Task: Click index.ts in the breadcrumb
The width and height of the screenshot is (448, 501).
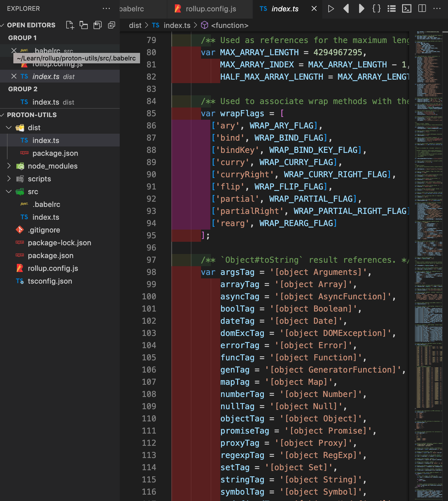Action: [x=177, y=26]
